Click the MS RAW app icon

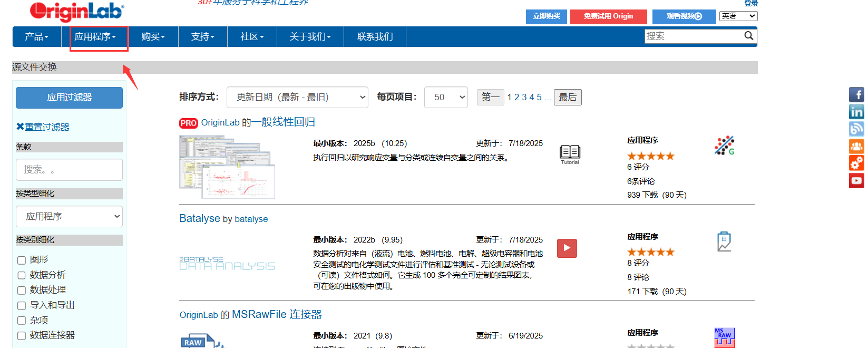click(724, 337)
